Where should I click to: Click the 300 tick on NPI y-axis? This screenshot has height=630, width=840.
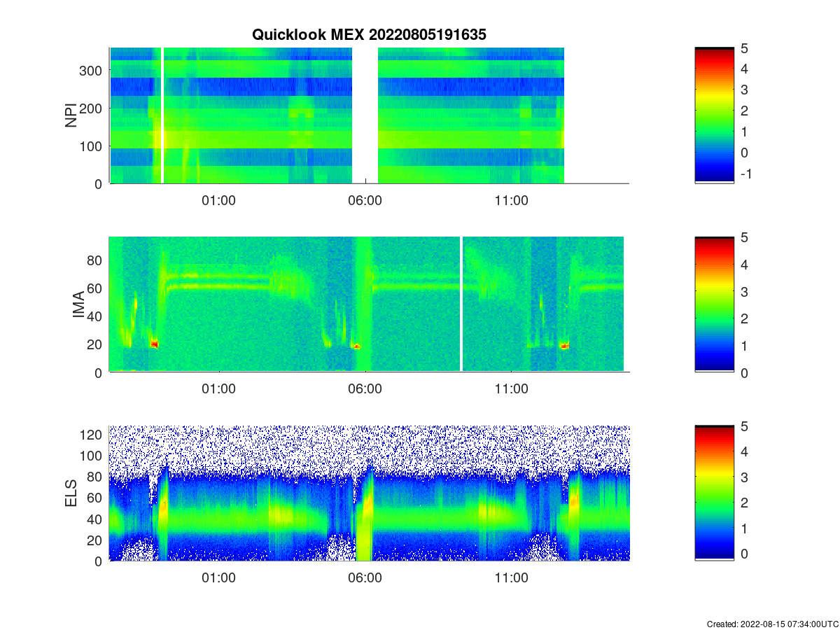(92, 70)
